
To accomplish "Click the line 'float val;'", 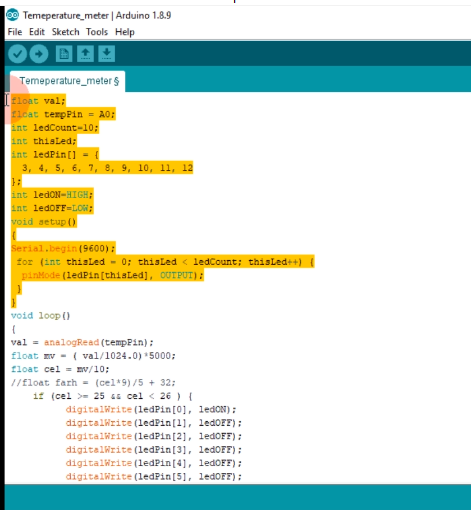I will point(38,101).
